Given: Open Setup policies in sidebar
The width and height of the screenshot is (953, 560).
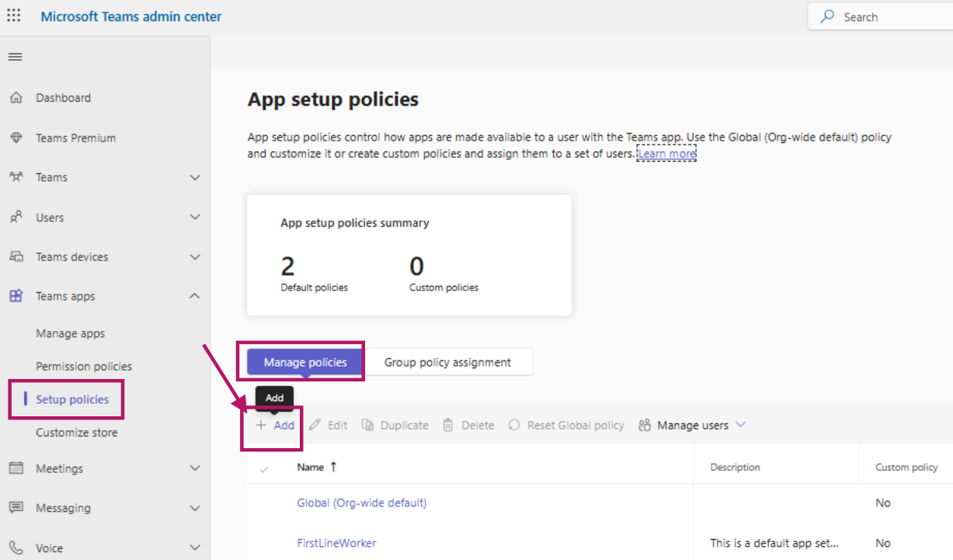Looking at the screenshot, I should click(72, 399).
